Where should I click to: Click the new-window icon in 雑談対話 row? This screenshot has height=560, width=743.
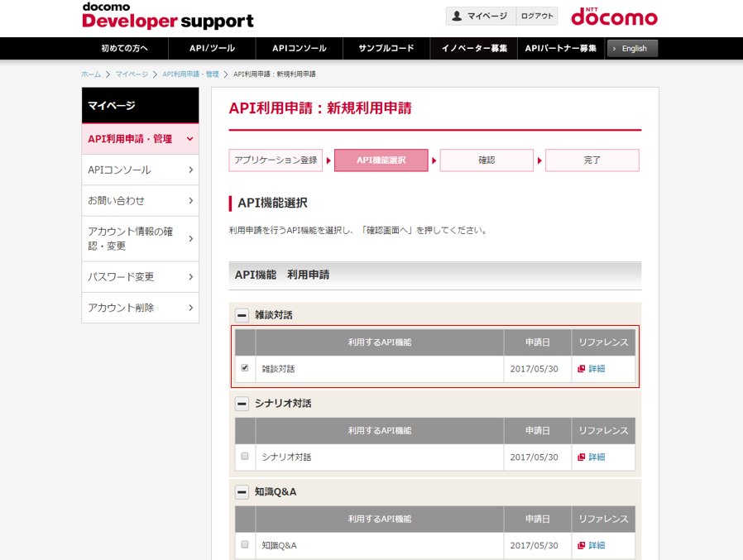click(582, 369)
